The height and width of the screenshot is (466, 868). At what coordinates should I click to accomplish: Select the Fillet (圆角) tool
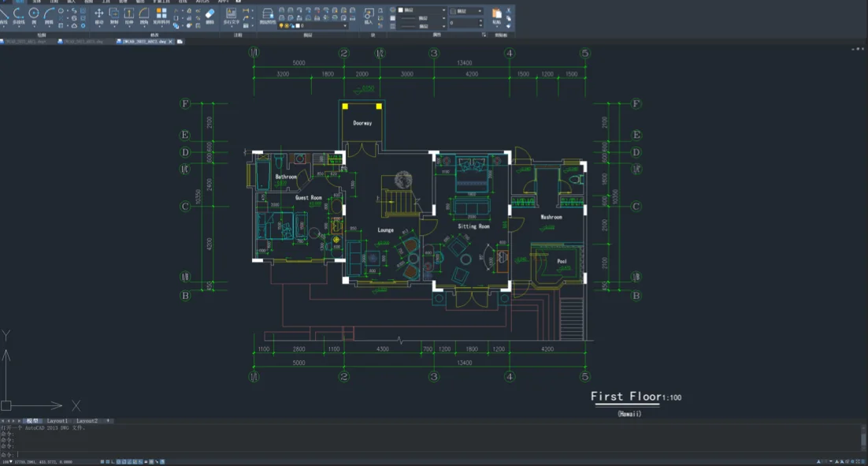click(144, 16)
